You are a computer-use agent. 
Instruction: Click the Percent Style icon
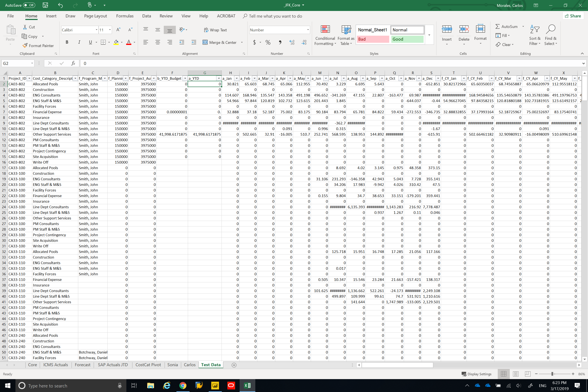[x=268, y=42]
